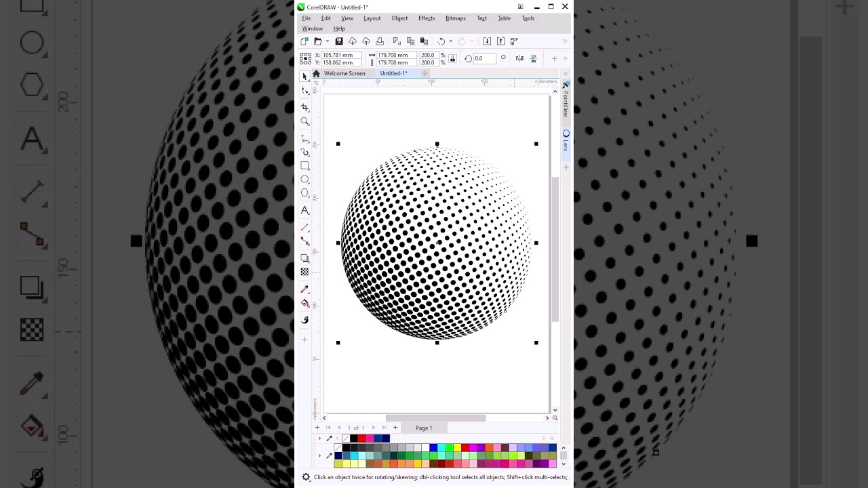
Task: Click the document palette eyedropper icon
Action: pyautogui.click(x=330, y=439)
